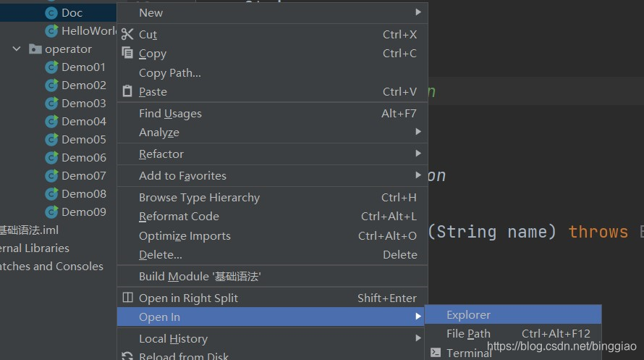The width and height of the screenshot is (644, 360).
Task: Click 'throws' keyword in editor
Action: coord(598,233)
